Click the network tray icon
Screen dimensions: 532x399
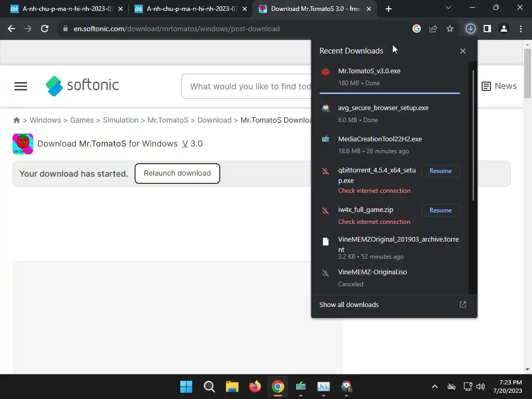(468, 387)
